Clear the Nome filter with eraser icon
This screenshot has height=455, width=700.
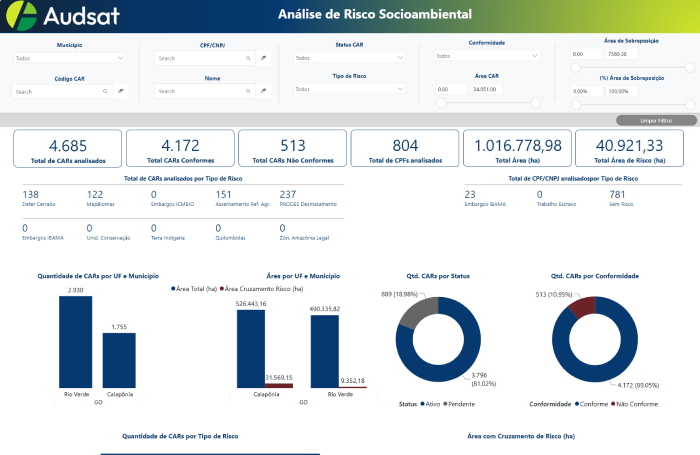[x=263, y=90]
